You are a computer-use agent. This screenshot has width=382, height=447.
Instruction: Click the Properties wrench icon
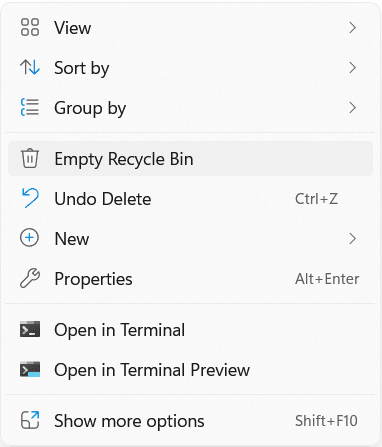coord(30,278)
